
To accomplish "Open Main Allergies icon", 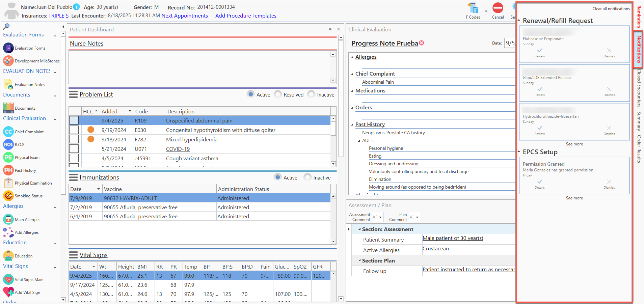I will point(8,219).
